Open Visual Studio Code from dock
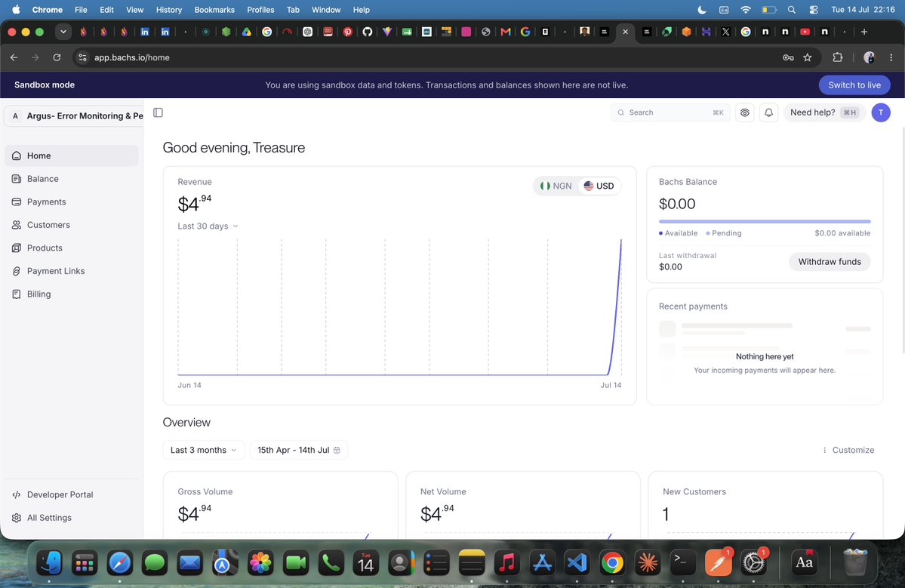Image resolution: width=905 pixels, height=588 pixels. [577, 563]
